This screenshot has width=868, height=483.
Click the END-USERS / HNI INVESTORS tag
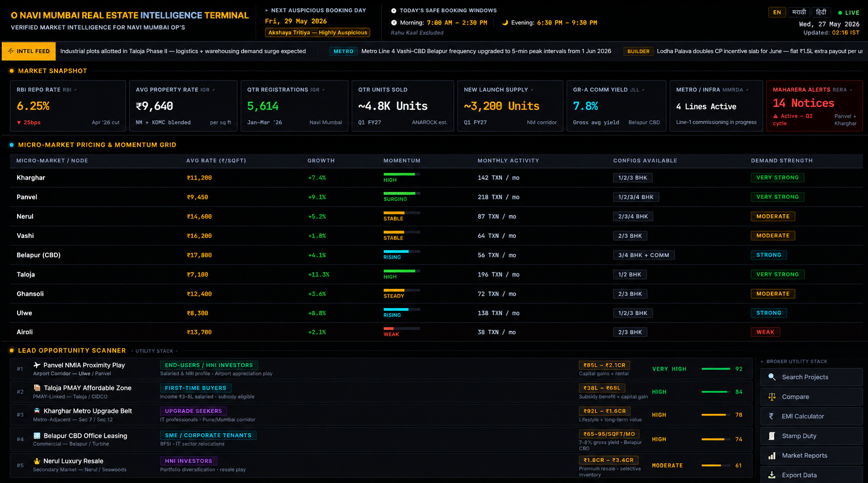pos(209,365)
